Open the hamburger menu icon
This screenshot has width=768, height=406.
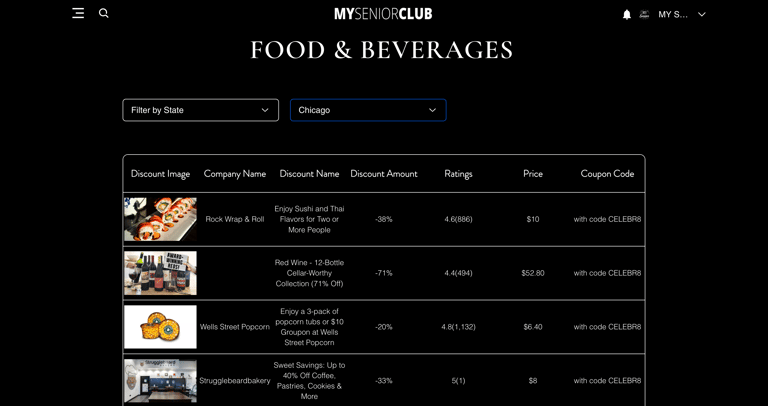coord(78,13)
